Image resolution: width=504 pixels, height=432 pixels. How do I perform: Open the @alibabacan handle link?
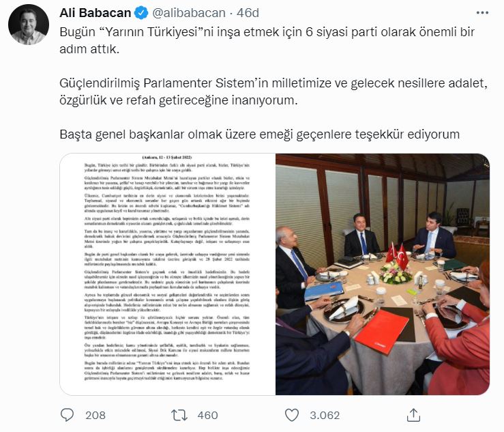coord(189,13)
